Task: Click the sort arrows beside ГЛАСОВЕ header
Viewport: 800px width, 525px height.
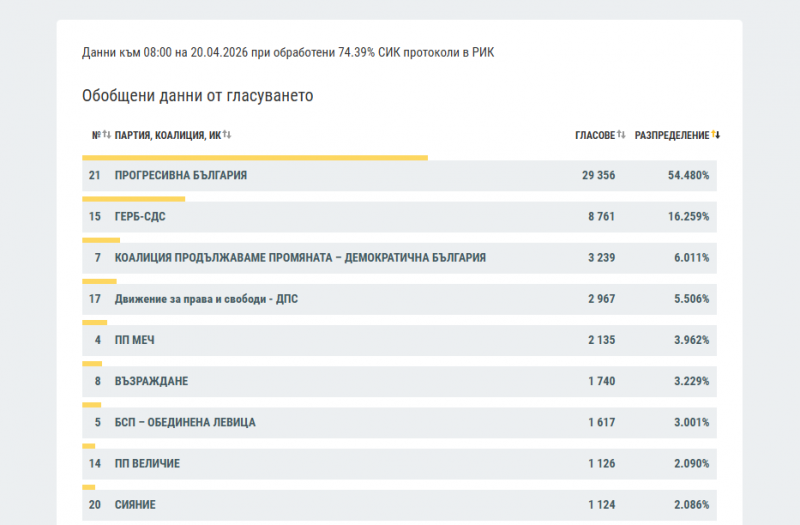Action: coord(621,135)
